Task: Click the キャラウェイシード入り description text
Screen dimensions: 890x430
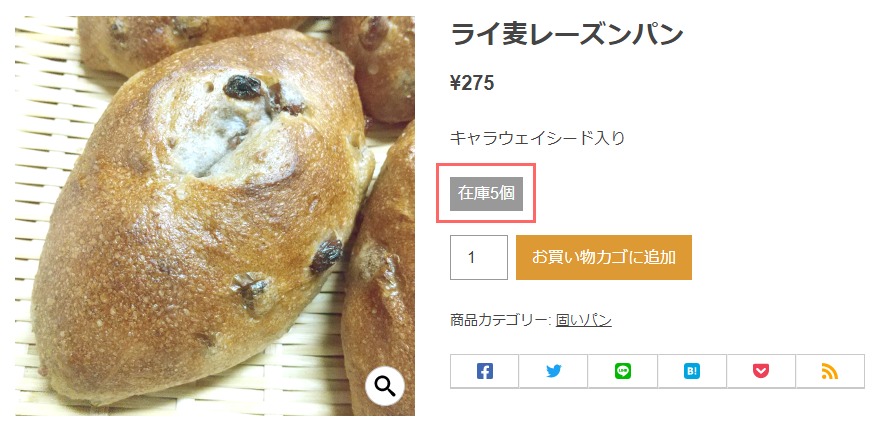Action: (537, 138)
